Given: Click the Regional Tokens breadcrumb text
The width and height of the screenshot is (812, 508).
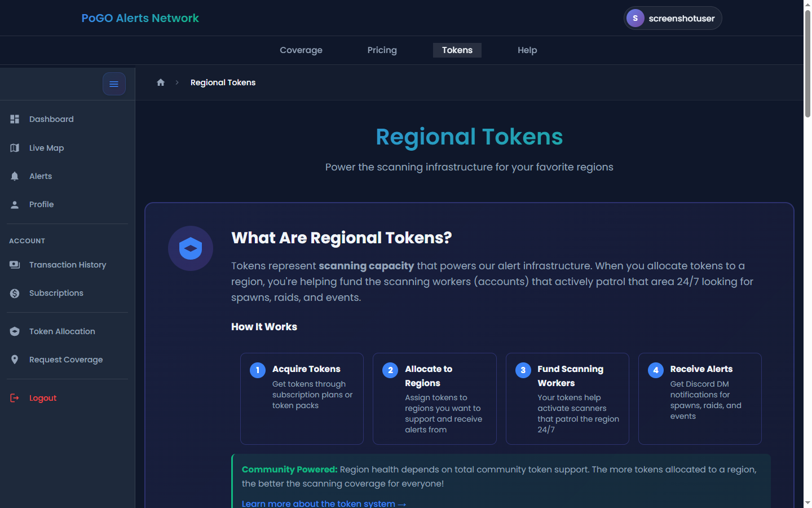Looking at the screenshot, I should [223, 82].
